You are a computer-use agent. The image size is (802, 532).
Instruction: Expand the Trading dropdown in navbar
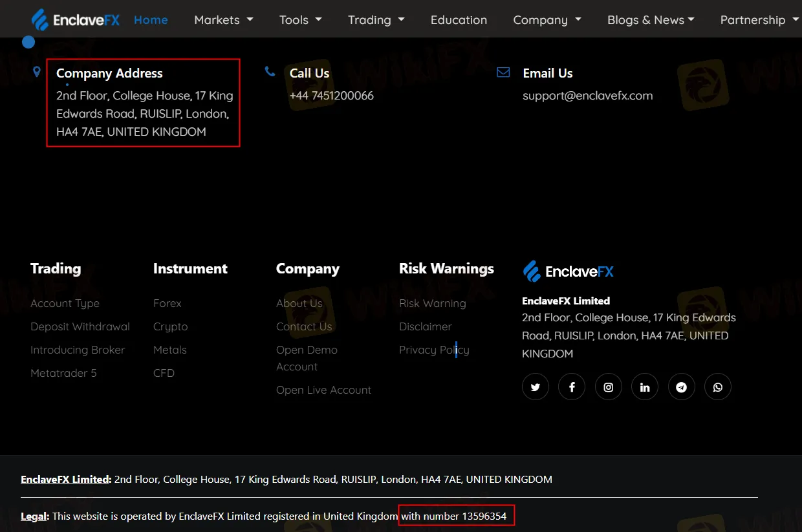pos(376,20)
